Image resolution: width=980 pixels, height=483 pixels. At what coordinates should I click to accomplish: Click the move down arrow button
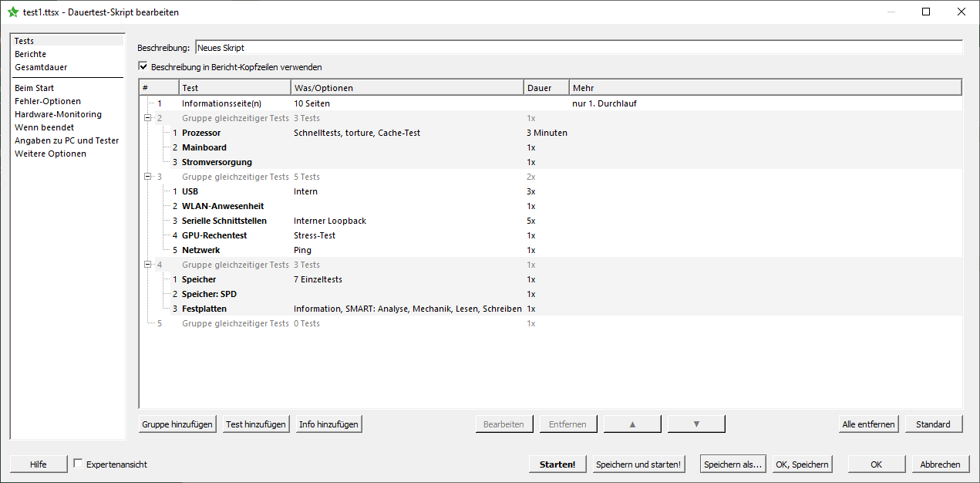tap(696, 424)
